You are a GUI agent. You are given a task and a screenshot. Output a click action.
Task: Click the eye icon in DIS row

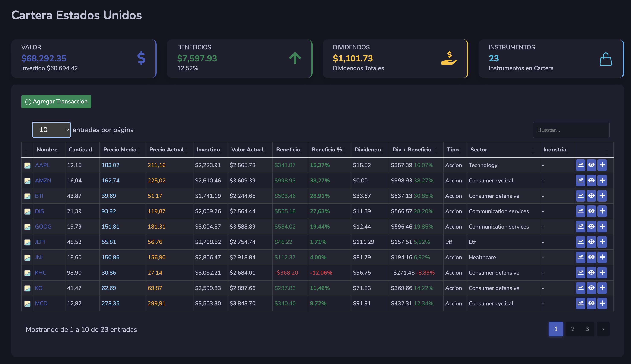591,211
